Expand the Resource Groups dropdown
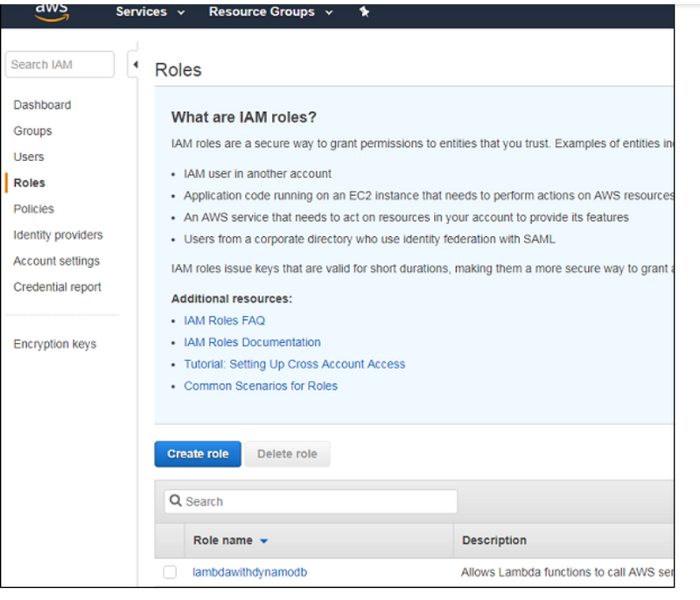 pos(270,12)
